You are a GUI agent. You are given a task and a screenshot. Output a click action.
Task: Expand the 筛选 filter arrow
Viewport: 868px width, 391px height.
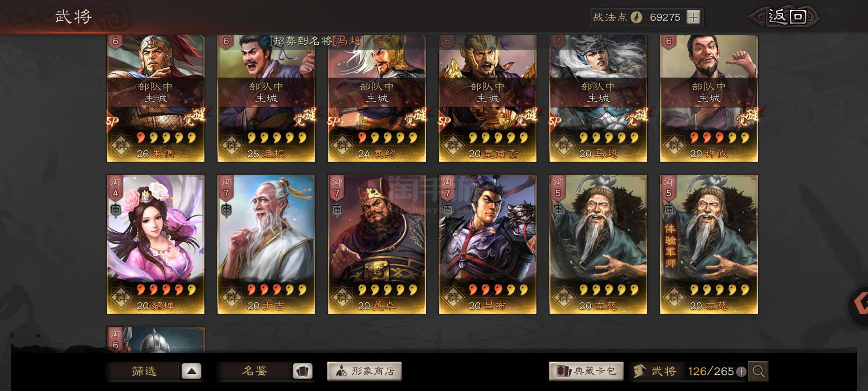click(191, 371)
